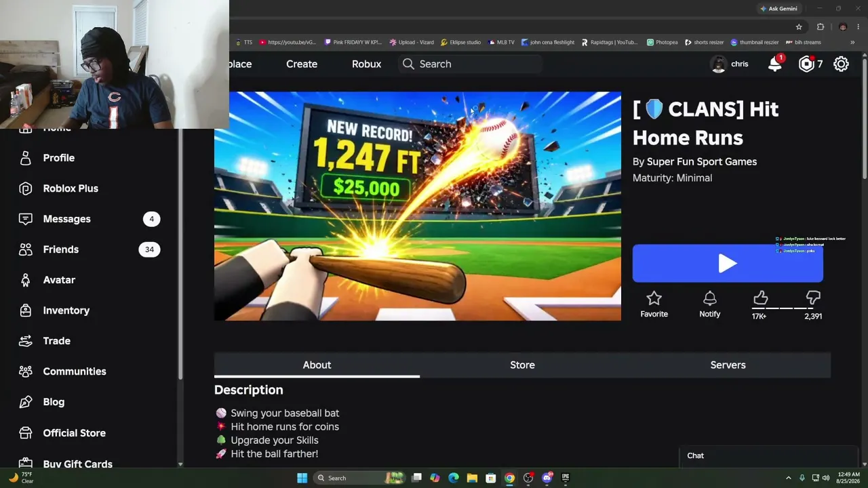Launch Epic Games from the taskbar
This screenshot has height=488, width=868.
tap(566, 478)
